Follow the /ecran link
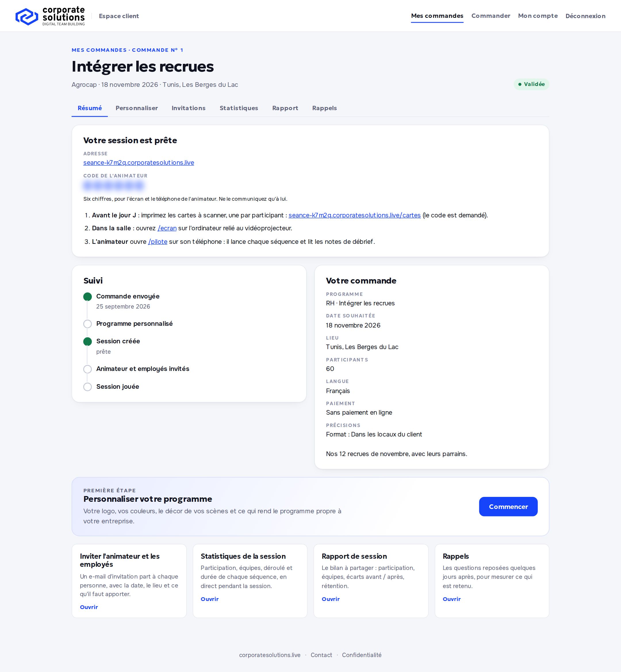Screen dimensions: 621x672 pyautogui.click(x=167, y=228)
